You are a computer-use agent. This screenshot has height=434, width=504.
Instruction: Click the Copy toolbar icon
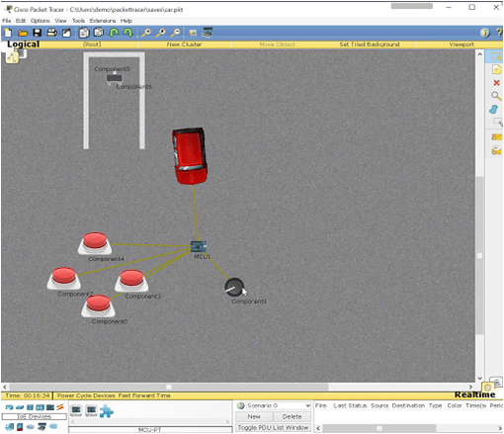[84, 33]
